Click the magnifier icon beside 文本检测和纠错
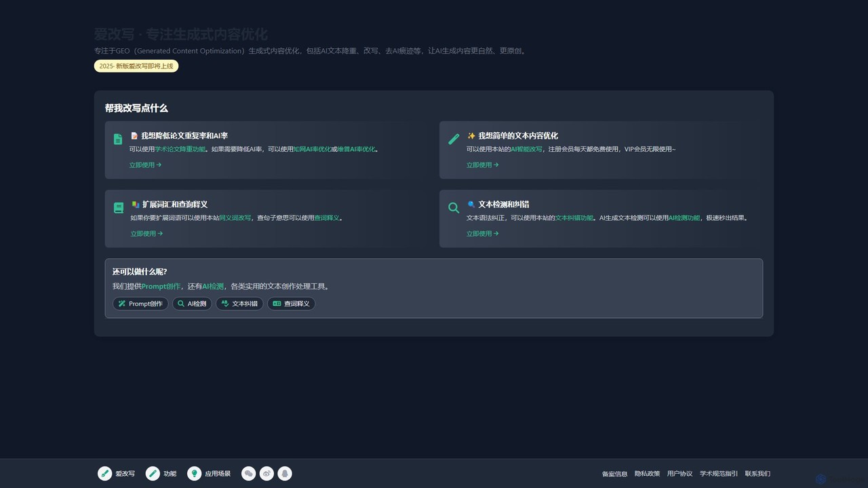 (x=454, y=208)
